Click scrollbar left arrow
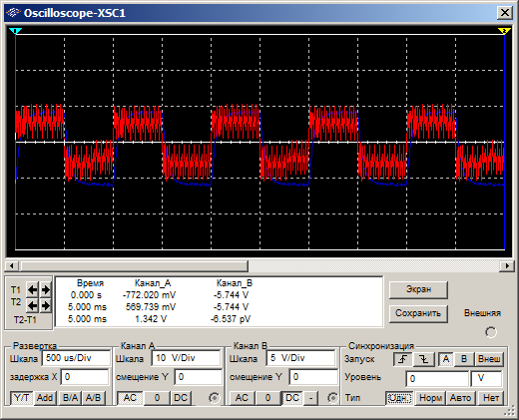Image resolution: width=519 pixels, height=420 pixels. coord(12,265)
